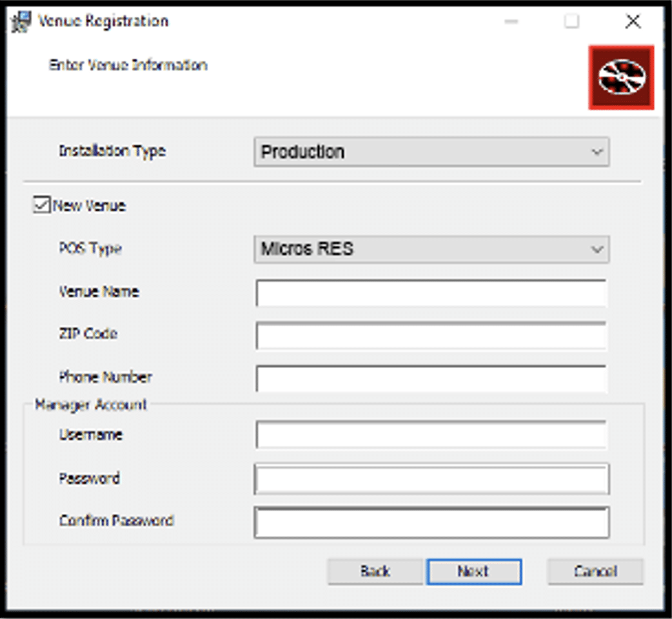Click the 'Venue Name' label text
Viewport: 672px width, 619px height.
coord(99,291)
